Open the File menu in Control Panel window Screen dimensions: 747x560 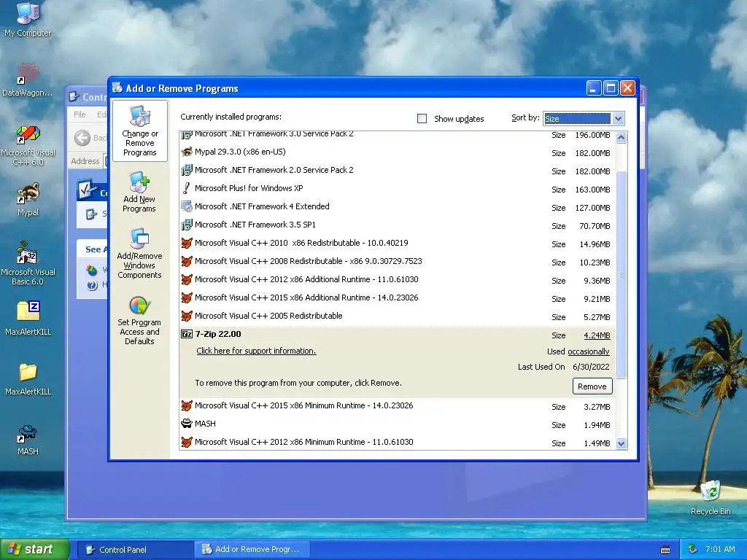(80, 114)
